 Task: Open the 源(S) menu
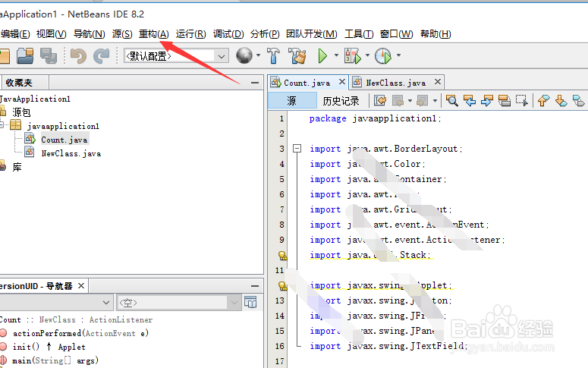[122, 34]
